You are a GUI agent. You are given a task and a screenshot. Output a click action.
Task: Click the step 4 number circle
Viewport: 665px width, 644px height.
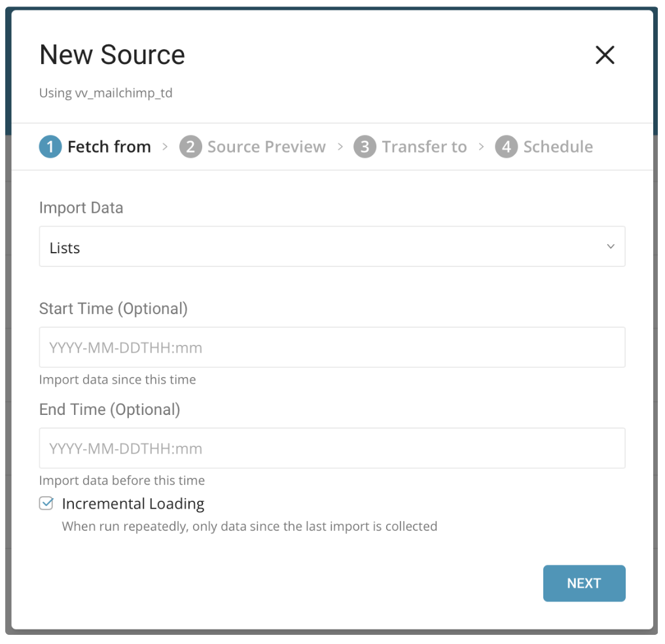click(x=506, y=147)
